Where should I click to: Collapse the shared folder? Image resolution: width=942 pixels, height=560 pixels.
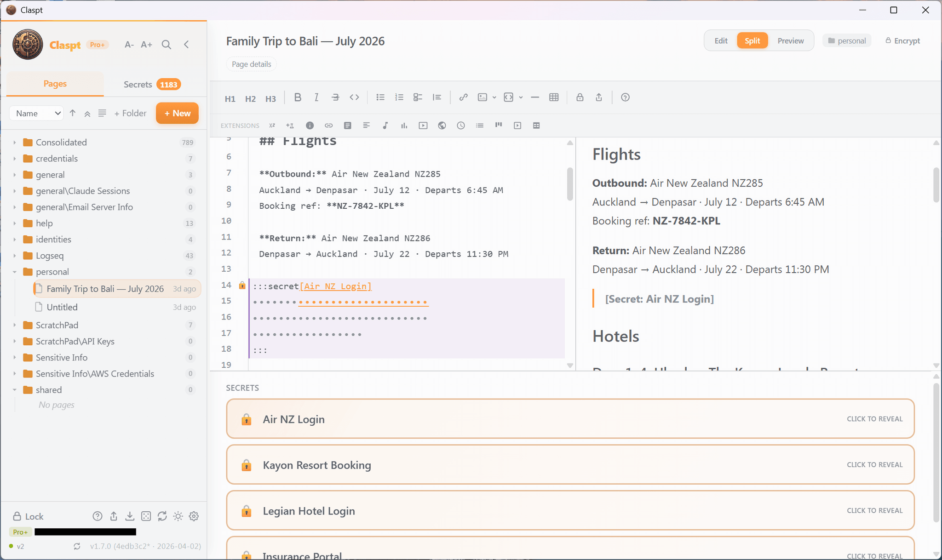[15, 390]
